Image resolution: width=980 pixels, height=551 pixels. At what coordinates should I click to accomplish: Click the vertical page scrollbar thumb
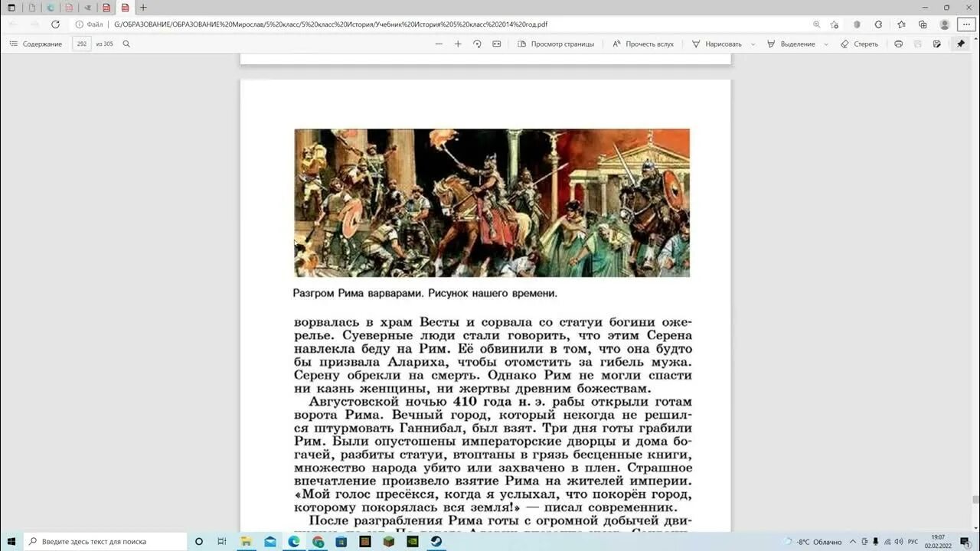(x=975, y=500)
